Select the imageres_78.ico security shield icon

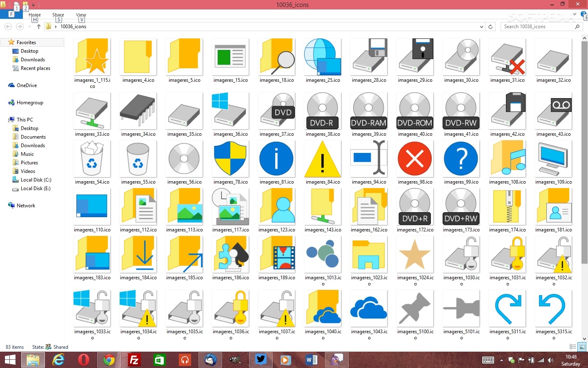click(230, 159)
